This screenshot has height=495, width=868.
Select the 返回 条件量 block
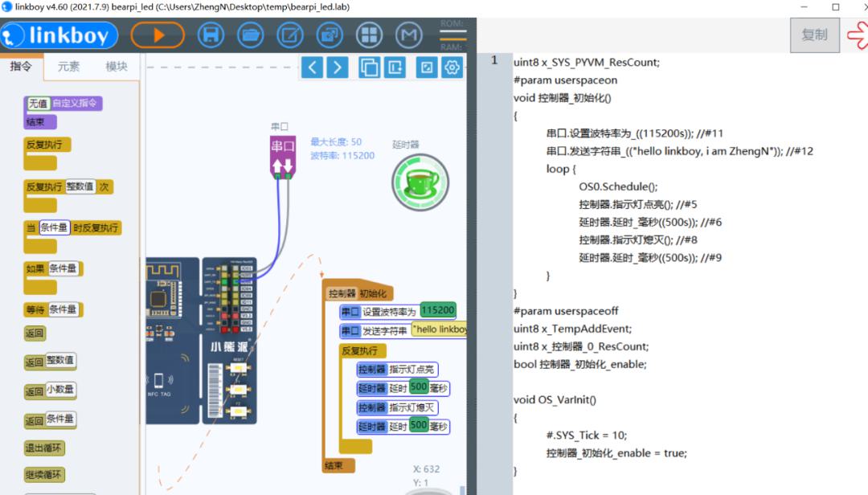pos(50,420)
